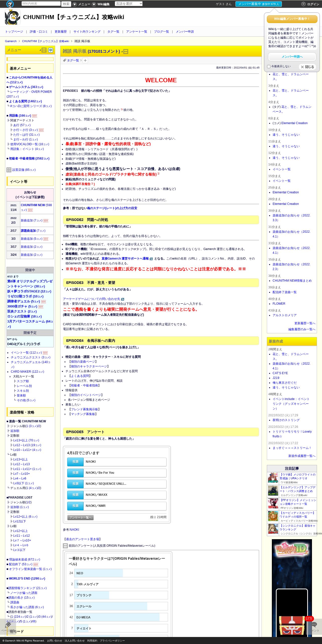The width and height of the screenshot is (322, 644).
Task: Open the カービィディスカバリー article thumbnail
Action: pyautogui.click(x=273, y=516)
